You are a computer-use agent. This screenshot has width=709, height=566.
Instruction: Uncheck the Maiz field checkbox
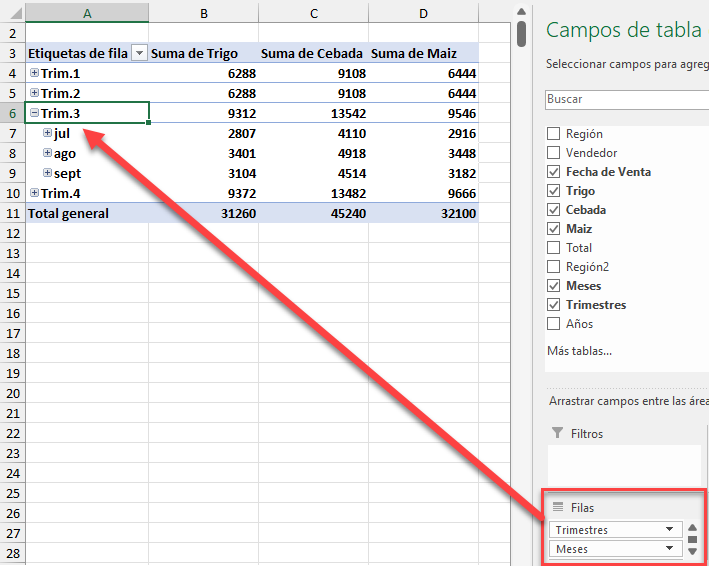(553, 229)
